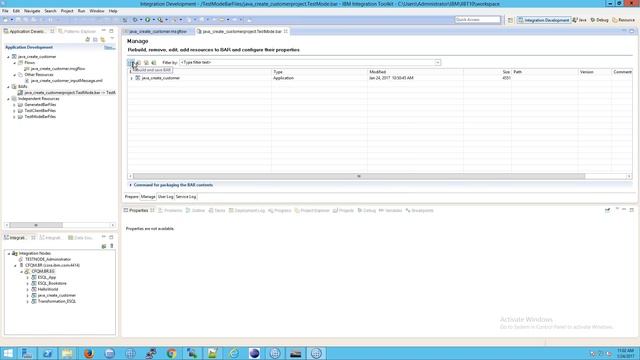Collapse the Flows folder

click(14, 63)
